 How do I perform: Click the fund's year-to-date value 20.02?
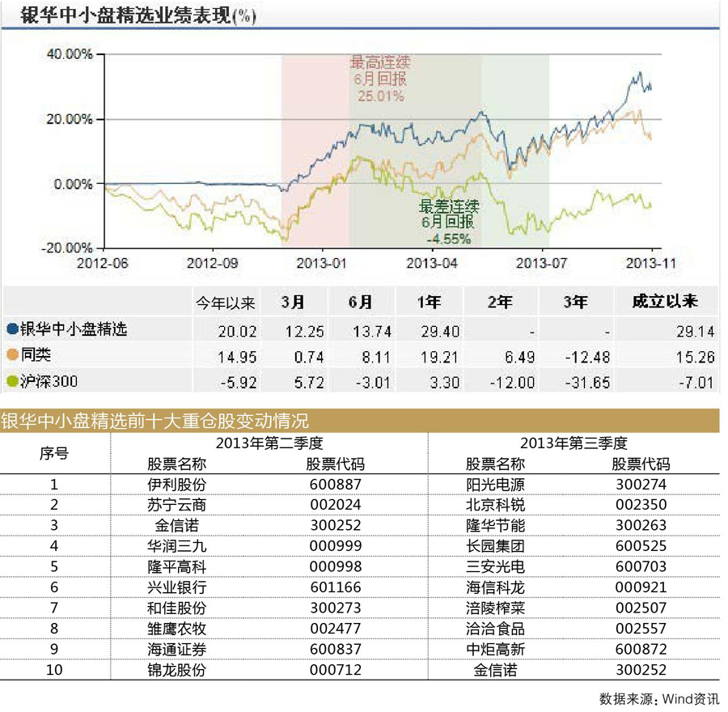click(x=237, y=332)
